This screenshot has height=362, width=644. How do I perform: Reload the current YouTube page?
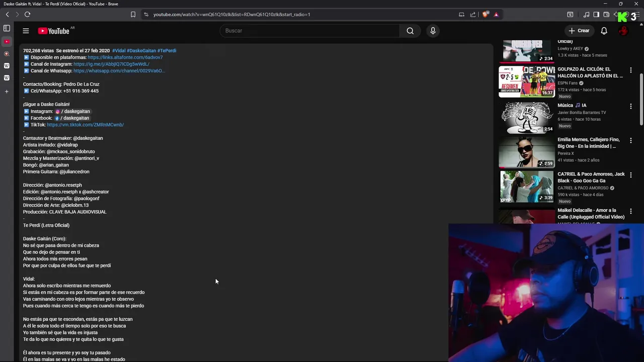27,15
